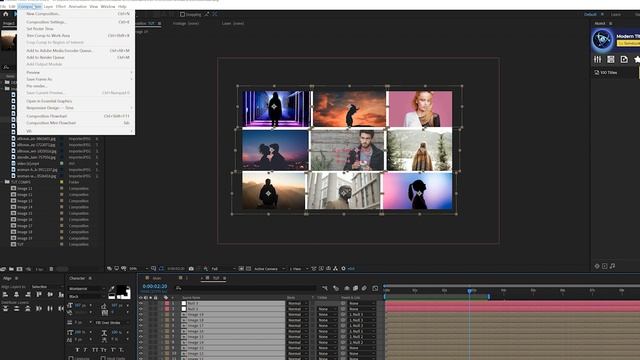
Task: Click the graph editor icon in timeline
Action: 375,288
